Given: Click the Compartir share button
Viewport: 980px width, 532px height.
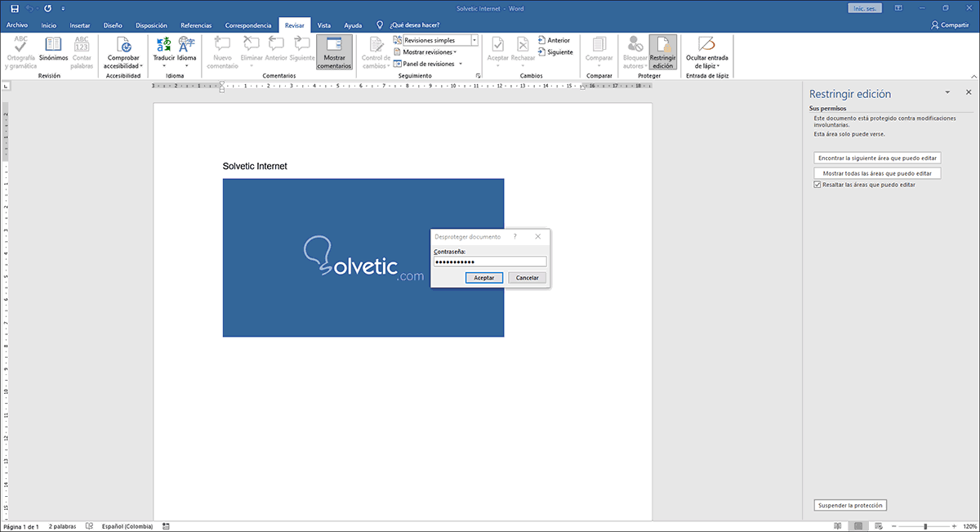Looking at the screenshot, I should (x=950, y=25).
